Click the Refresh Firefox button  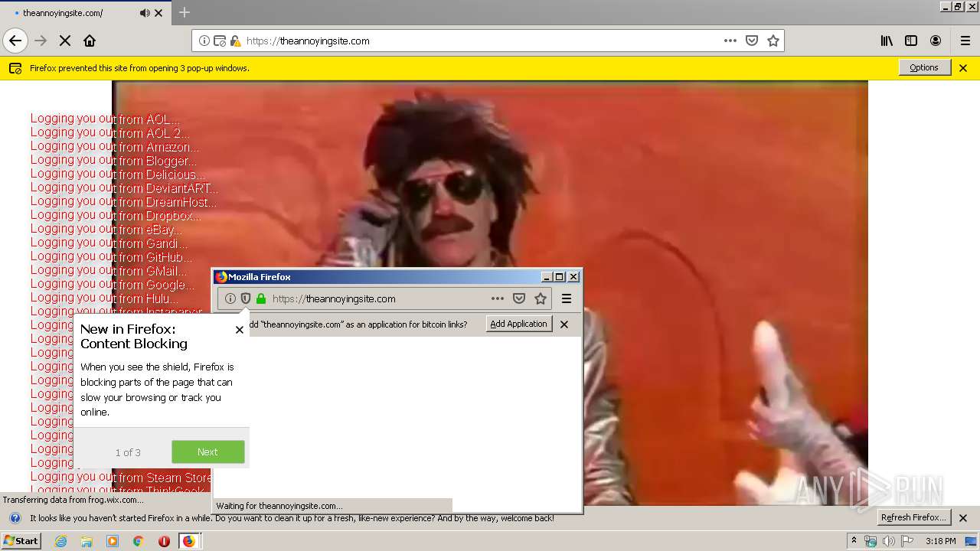click(913, 517)
